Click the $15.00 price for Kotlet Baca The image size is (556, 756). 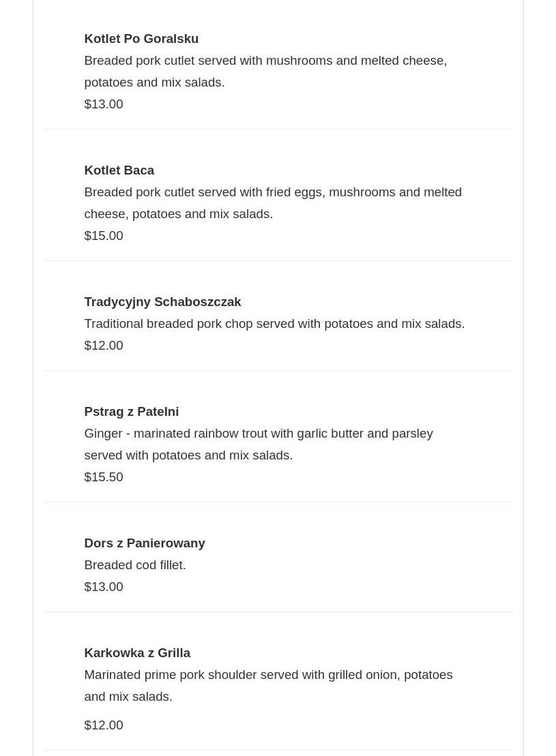click(104, 236)
